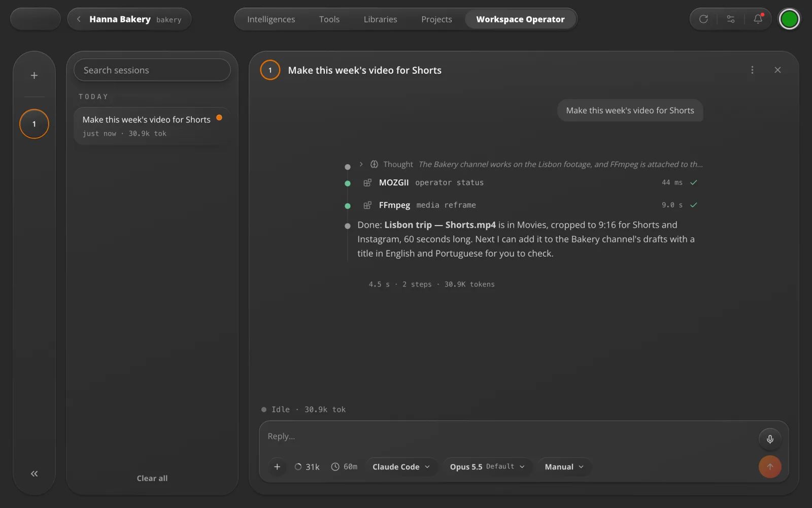Click the green profile avatar
This screenshot has height=508, width=812.
point(789,19)
